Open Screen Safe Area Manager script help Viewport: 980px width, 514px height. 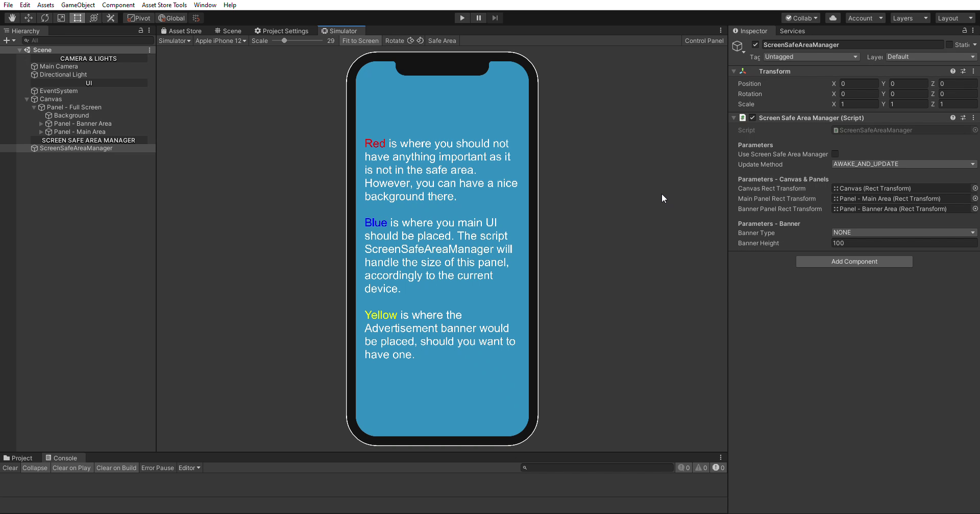(953, 118)
